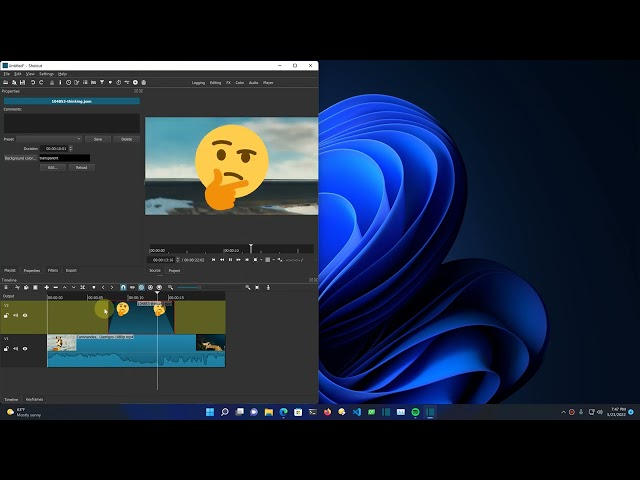Click the transparent background color field
This screenshot has height=480, width=640.
[x=64, y=158]
